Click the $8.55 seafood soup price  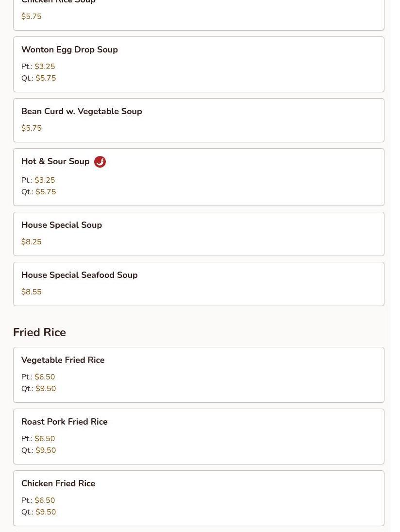[32, 292]
